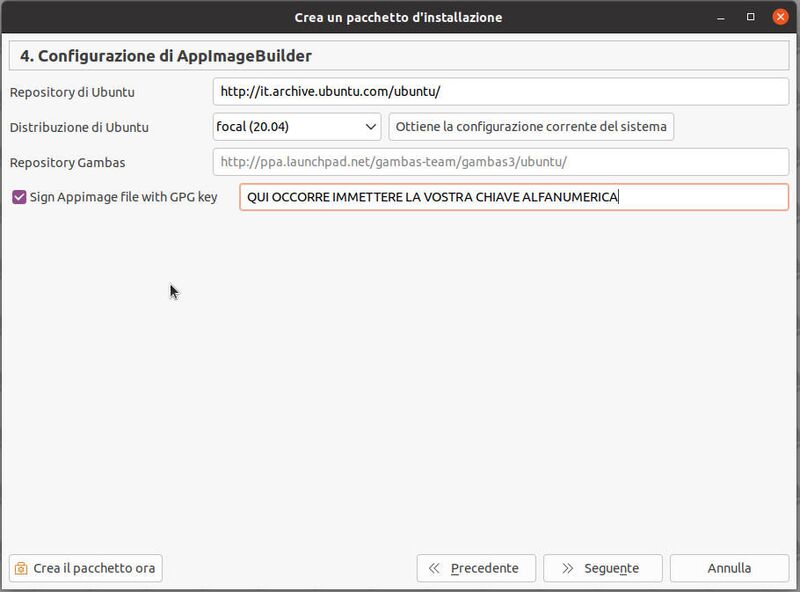Click the Repository di Ubuntu URL field

click(x=501, y=92)
